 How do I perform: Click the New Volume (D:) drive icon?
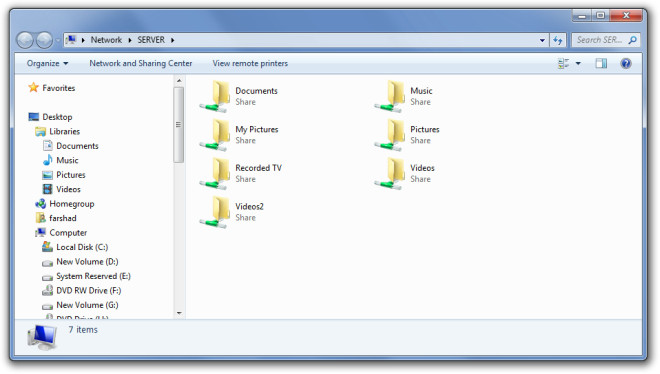pos(48,263)
